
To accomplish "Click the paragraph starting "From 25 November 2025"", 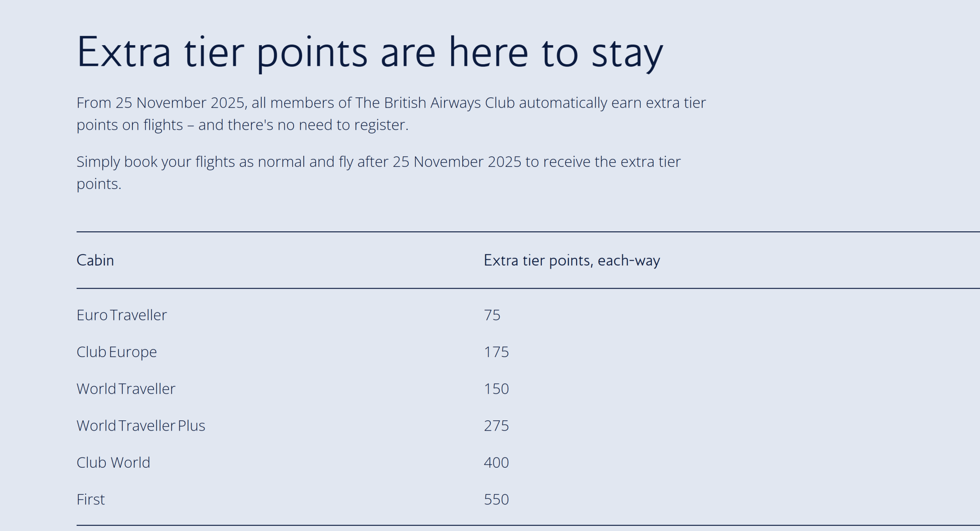I will pyautogui.click(x=391, y=114).
